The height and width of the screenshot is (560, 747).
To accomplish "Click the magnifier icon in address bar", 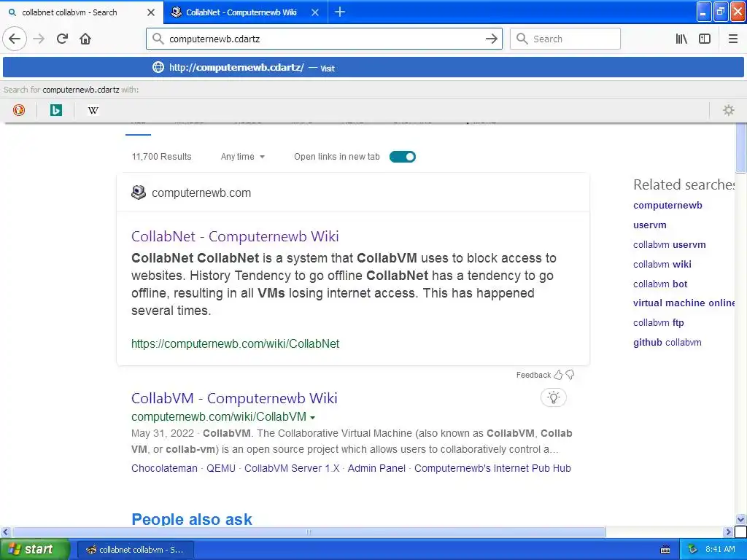I will (158, 39).
